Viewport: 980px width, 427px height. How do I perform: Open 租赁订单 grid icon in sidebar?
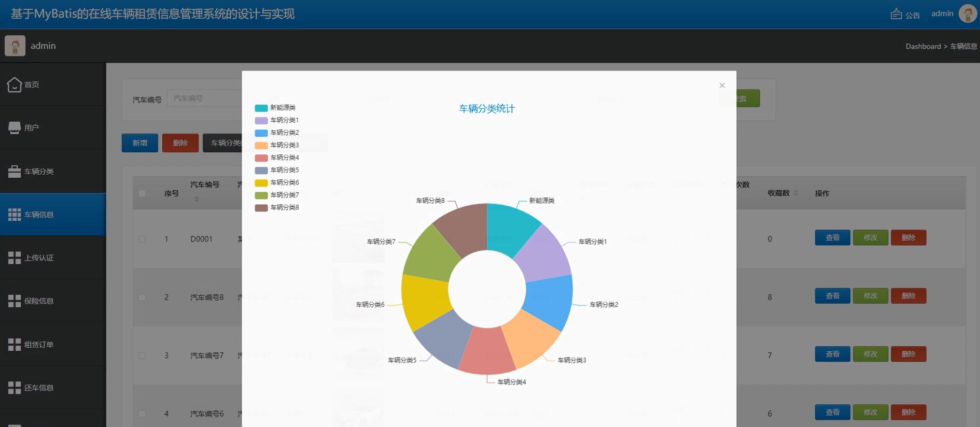(x=15, y=344)
